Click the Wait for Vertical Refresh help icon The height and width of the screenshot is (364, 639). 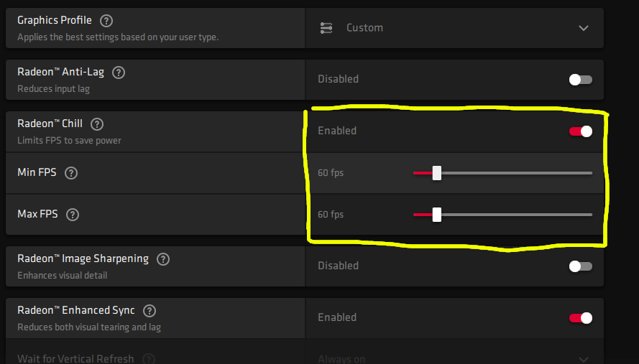149,359
